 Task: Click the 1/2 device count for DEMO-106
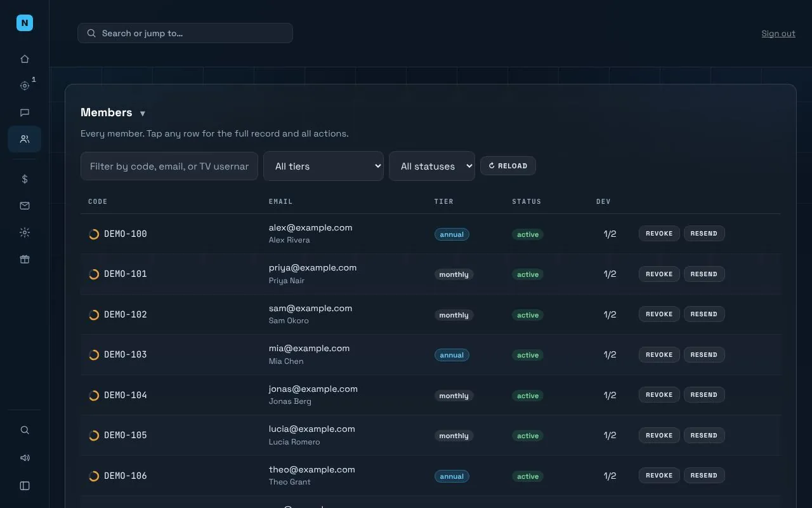click(610, 476)
